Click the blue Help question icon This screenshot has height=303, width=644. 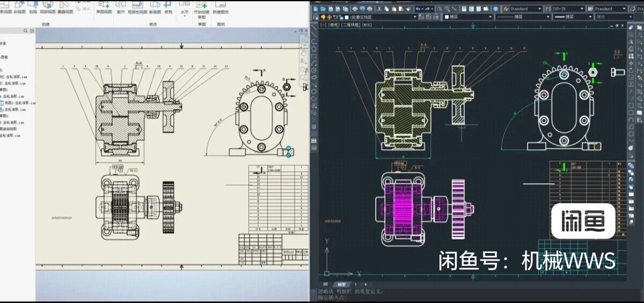(495, 9)
